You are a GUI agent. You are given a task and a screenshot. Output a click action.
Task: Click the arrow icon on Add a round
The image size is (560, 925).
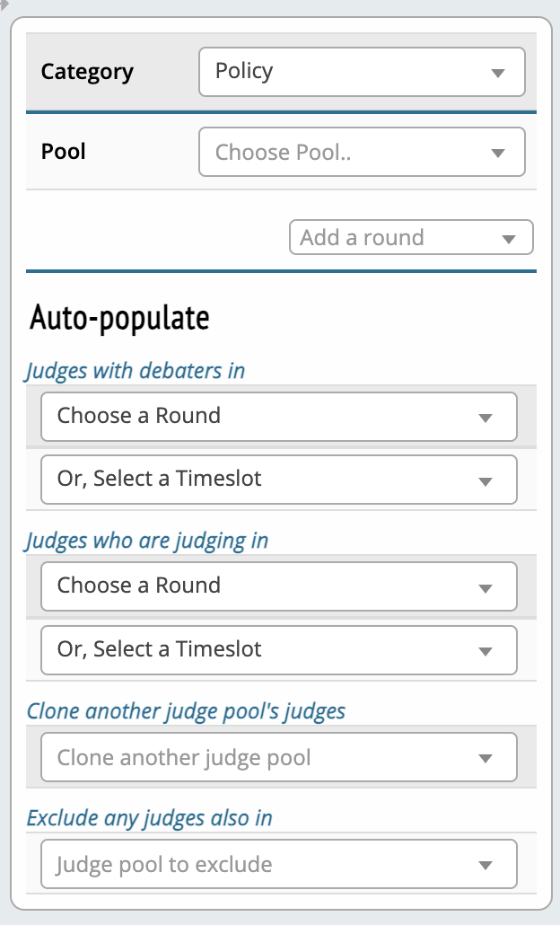[x=509, y=239]
